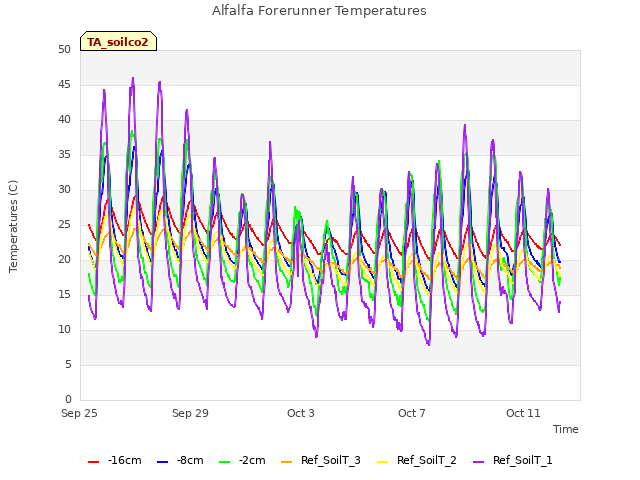
Task: Toggle the -16cm series in the legend
Action: point(115,461)
